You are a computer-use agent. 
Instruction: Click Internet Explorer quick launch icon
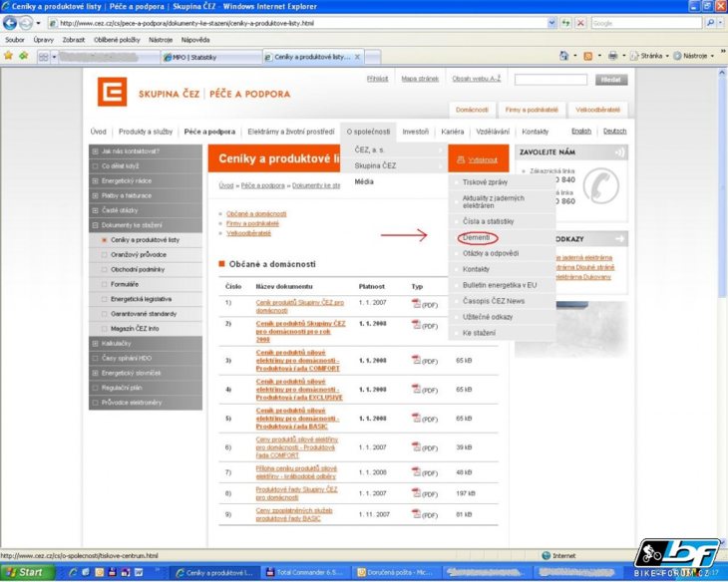coord(73,572)
